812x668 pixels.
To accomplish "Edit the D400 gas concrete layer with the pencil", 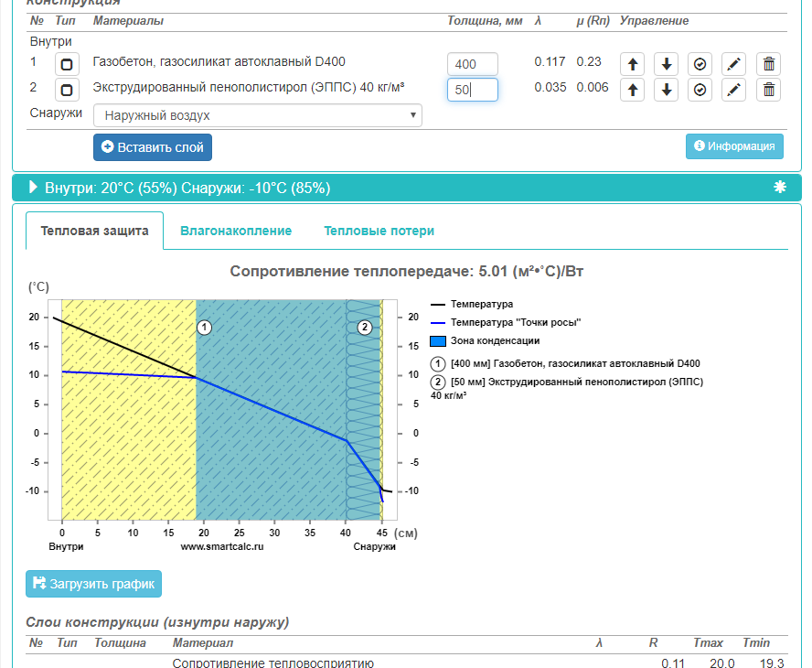I will [733, 64].
